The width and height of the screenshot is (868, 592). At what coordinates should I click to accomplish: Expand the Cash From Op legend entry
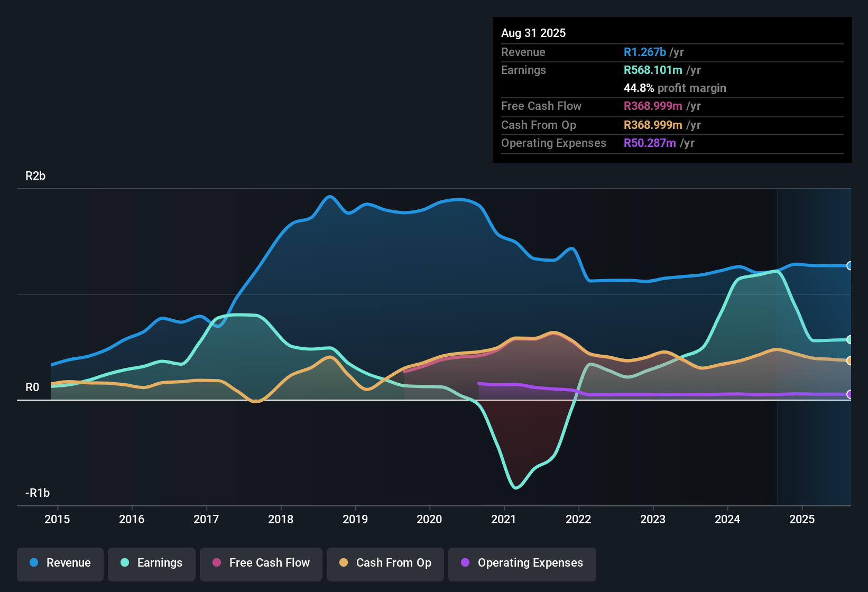click(x=385, y=563)
